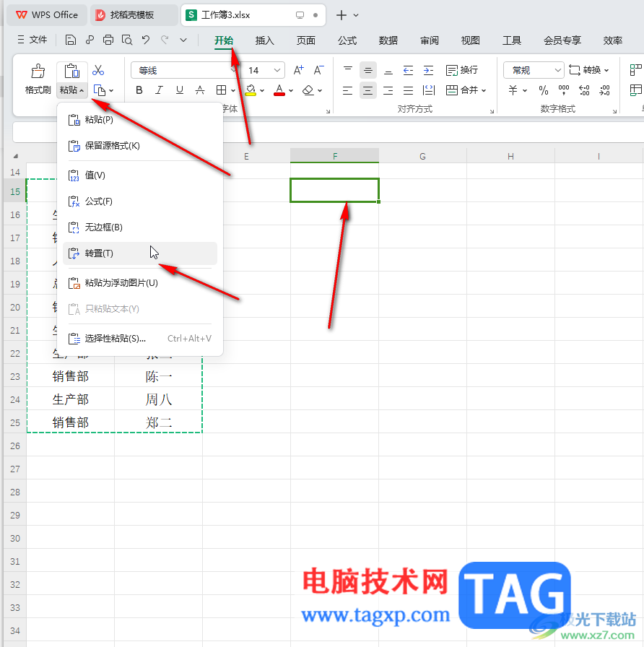Click the Cut scissors icon
The image size is (644, 647).
pos(98,70)
